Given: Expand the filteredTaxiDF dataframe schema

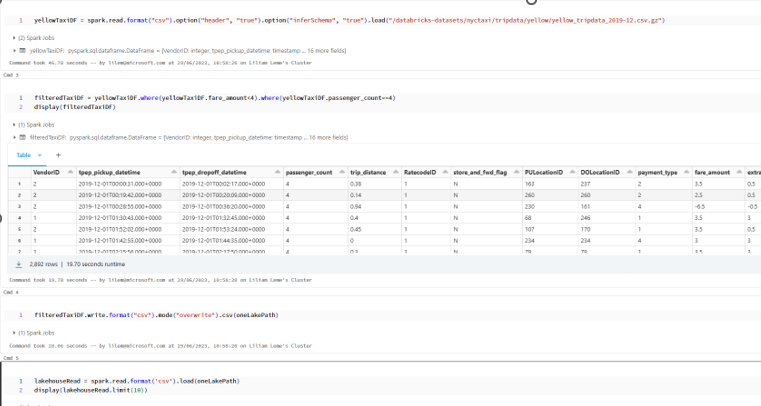Looking at the screenshot, I should (x=15, y=137).
